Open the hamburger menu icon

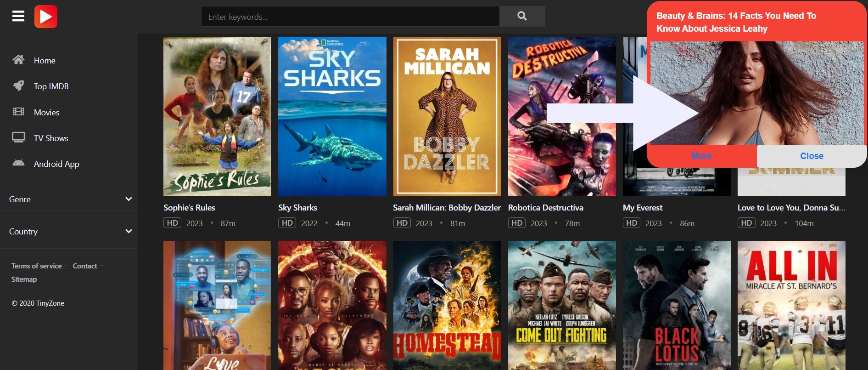click(18, 17)
